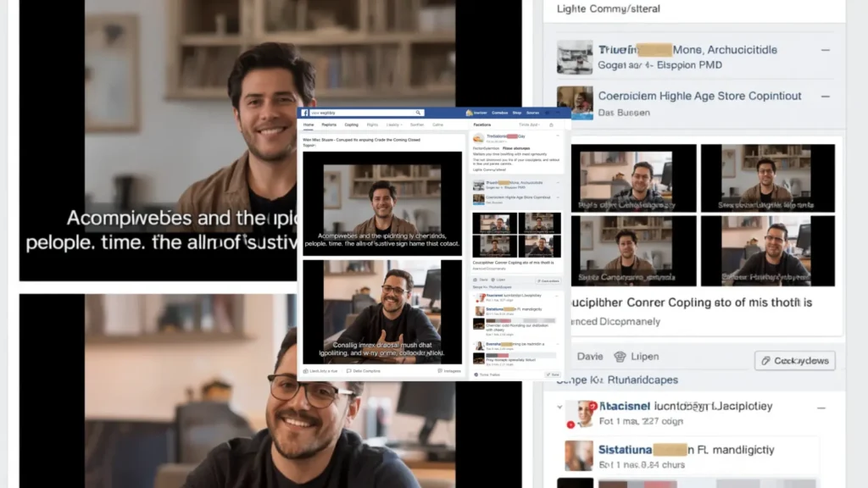The image size is (868, 488).
Task: Open Comebos in the inset blue header
Action: [499, 113]
